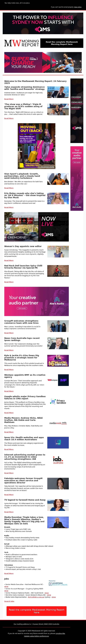Click the mediaweek media movers logo
The width and height of the screenshot is (86, 644).
(x=58, y=423)
